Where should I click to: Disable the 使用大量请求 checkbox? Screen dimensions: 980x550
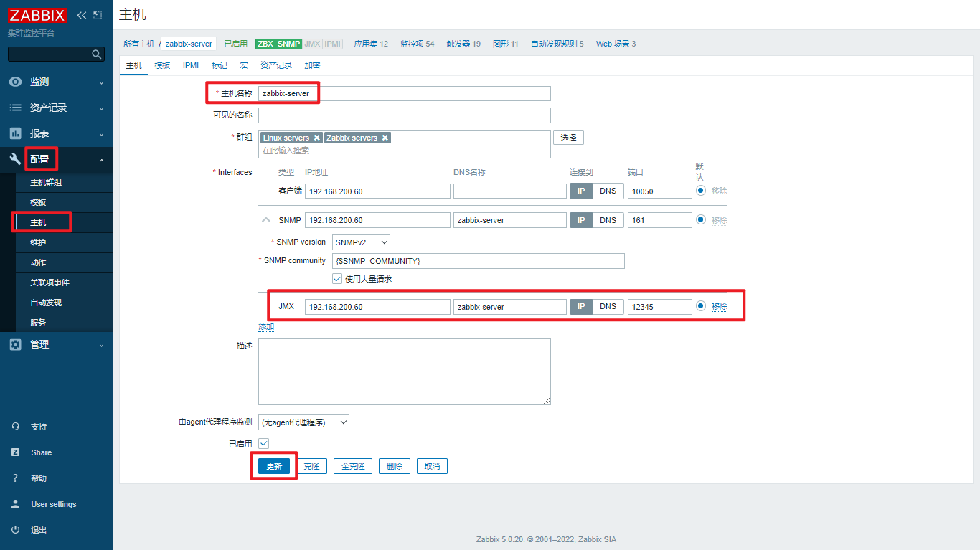[x=336, y=278]
